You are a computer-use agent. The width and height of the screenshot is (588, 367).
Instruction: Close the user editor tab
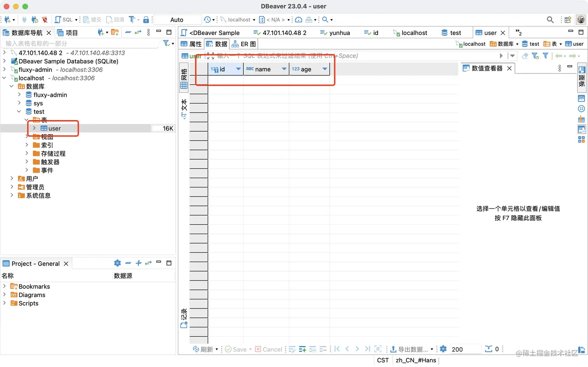click(x=503, y=33)
